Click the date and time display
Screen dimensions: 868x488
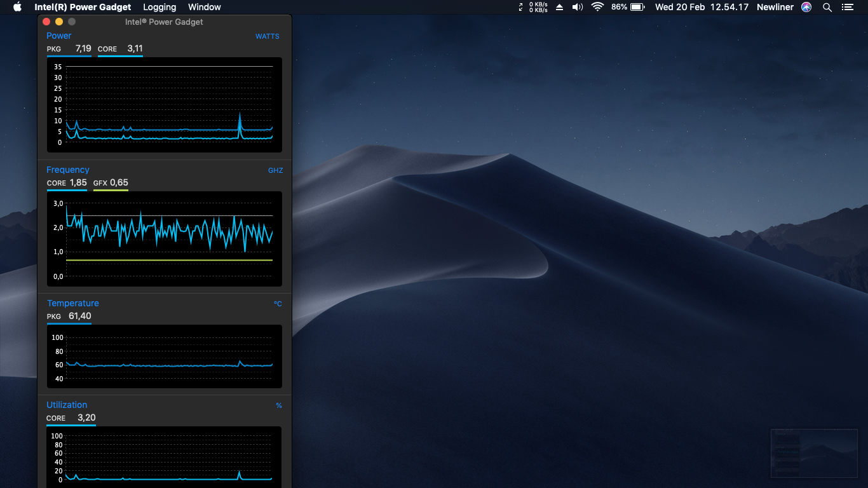[x=702, y=7]
